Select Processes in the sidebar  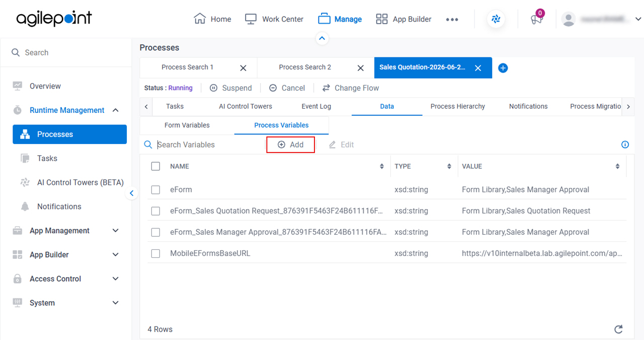point(69,134)
